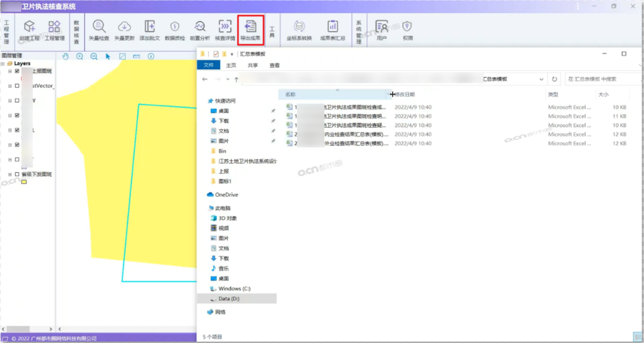This screenshot has width=644, height=343.
Task: Select the 外业检查结果汇总表(模板) Excel file
Action: click(337, 143)
